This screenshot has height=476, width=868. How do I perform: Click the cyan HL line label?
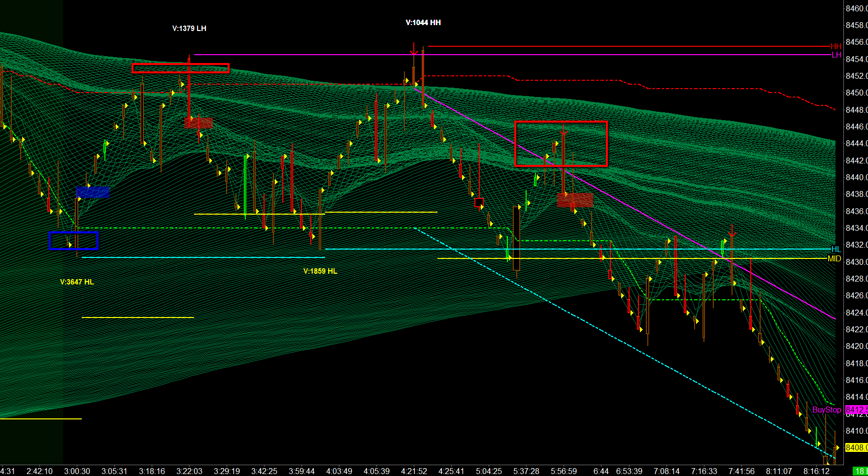(836, 250)
